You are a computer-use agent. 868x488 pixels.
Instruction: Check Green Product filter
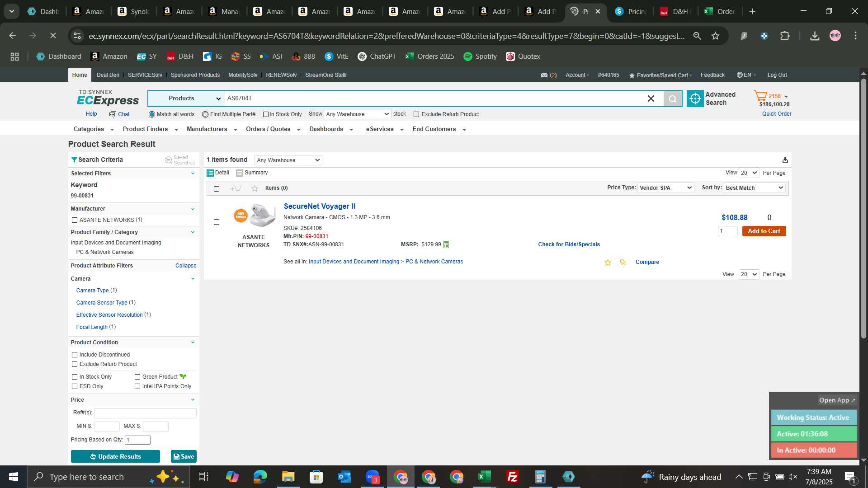pyautogui.click(x=137, y=377)
